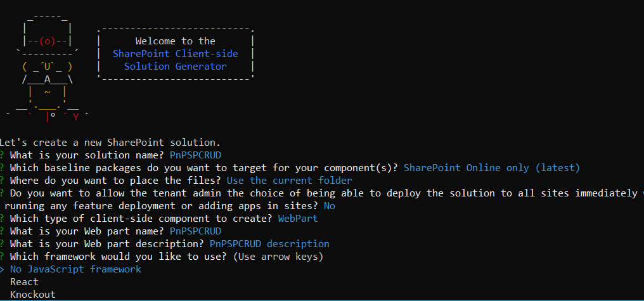Click 'What is your Web part name?' prompt
This screenshot has height=301, width=644.
coord(87,231)
